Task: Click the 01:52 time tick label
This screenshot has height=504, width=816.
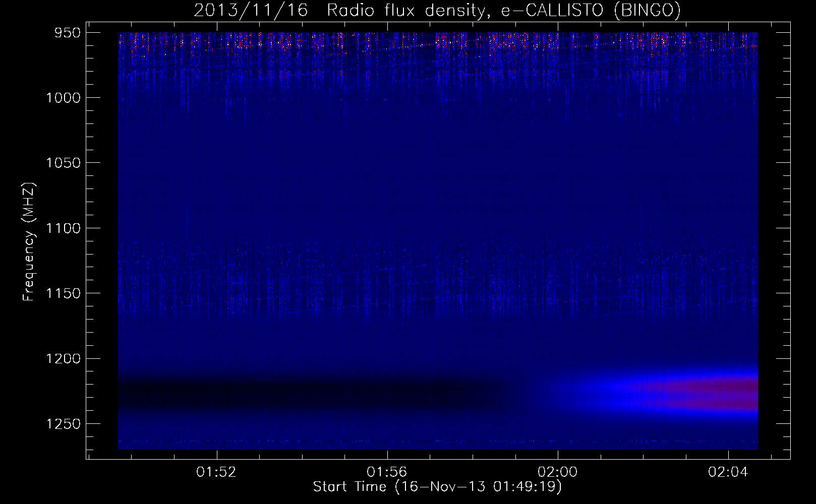Action: tap(216, 472)
